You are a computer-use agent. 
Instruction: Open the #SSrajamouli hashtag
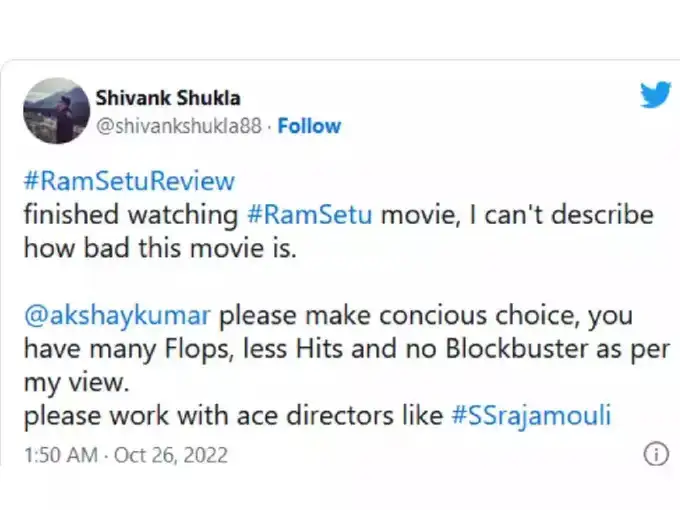point(538,416)
